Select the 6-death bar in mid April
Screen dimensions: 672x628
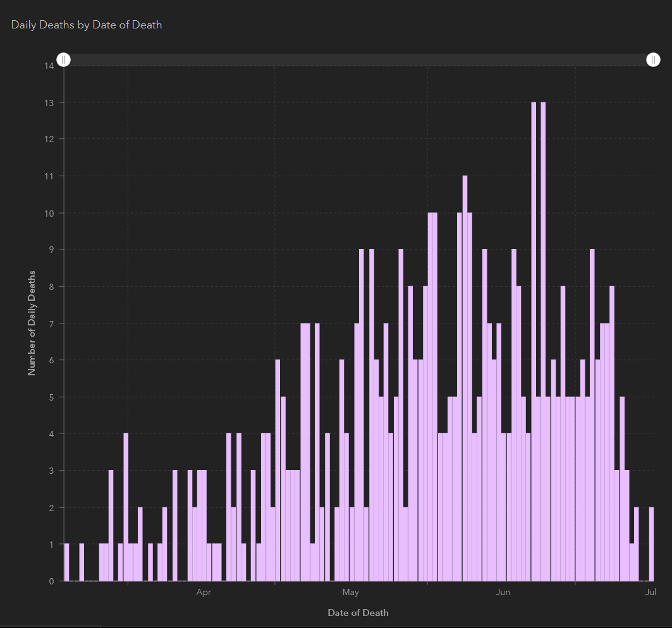(x=278, y=470)
